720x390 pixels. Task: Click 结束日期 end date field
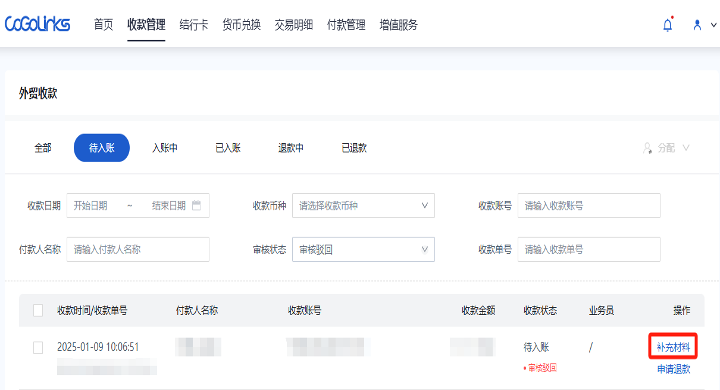169,205
